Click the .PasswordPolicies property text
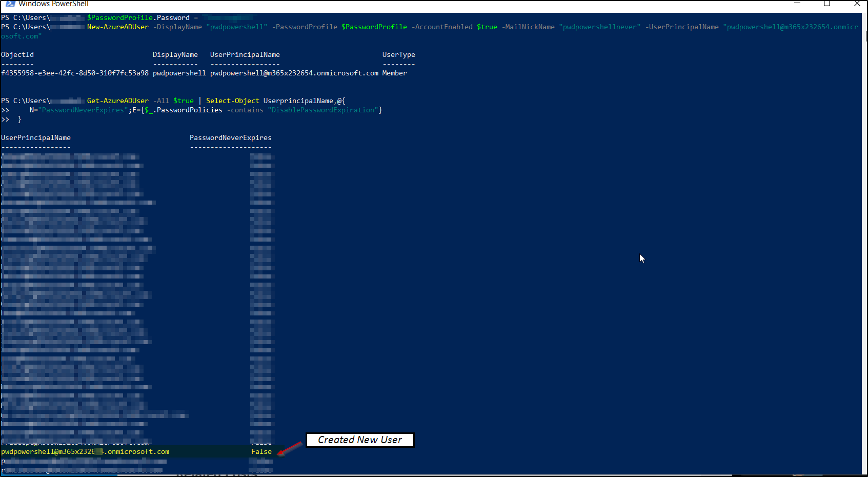 point(188,110)
